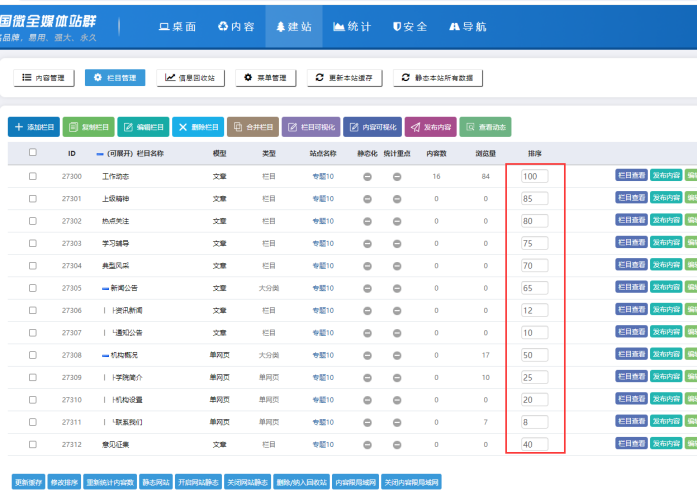Click the sort order field showing 100

tap(534, 176)
